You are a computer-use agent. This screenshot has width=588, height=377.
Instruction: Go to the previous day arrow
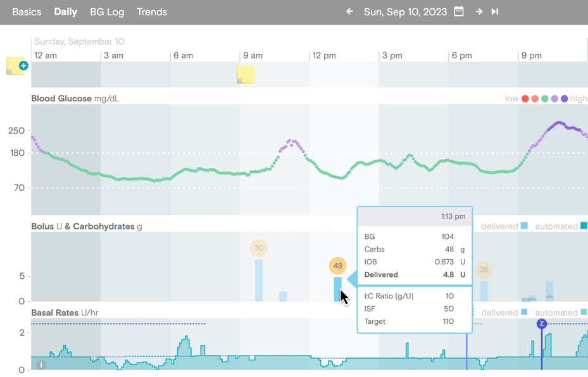pyautogui.click(x=349, y=11)
